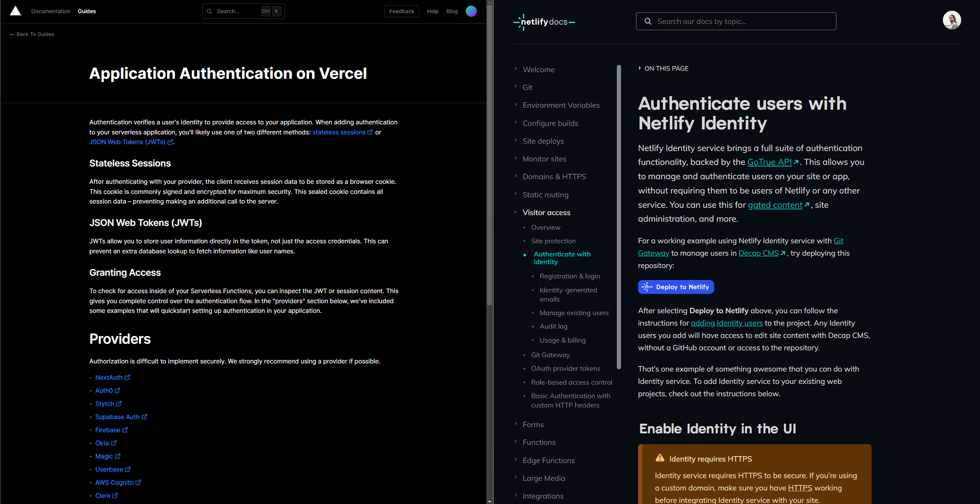Screen dimensions: 980x504
Task: Open the adding Identity users link
Action: click(727, 323)
